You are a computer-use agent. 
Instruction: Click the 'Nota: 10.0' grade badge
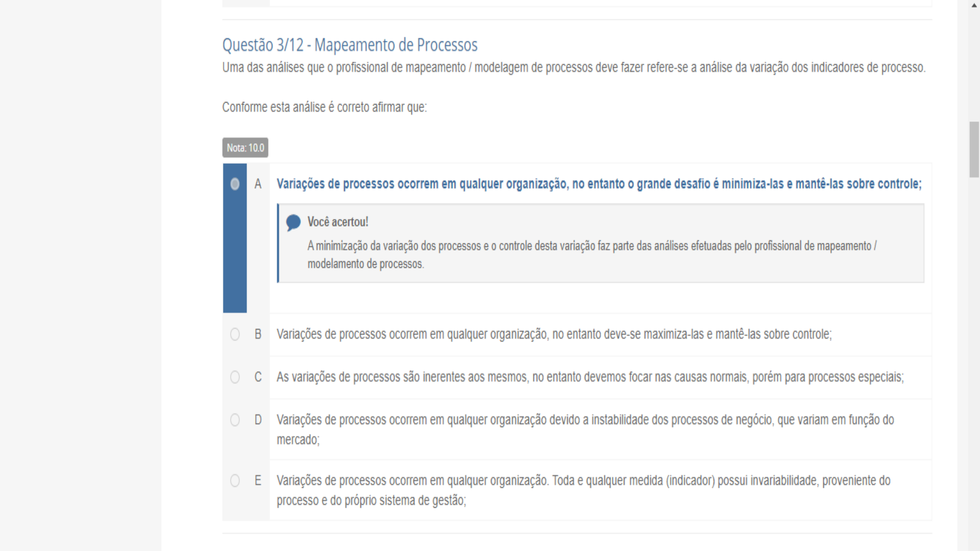[245, 148]
